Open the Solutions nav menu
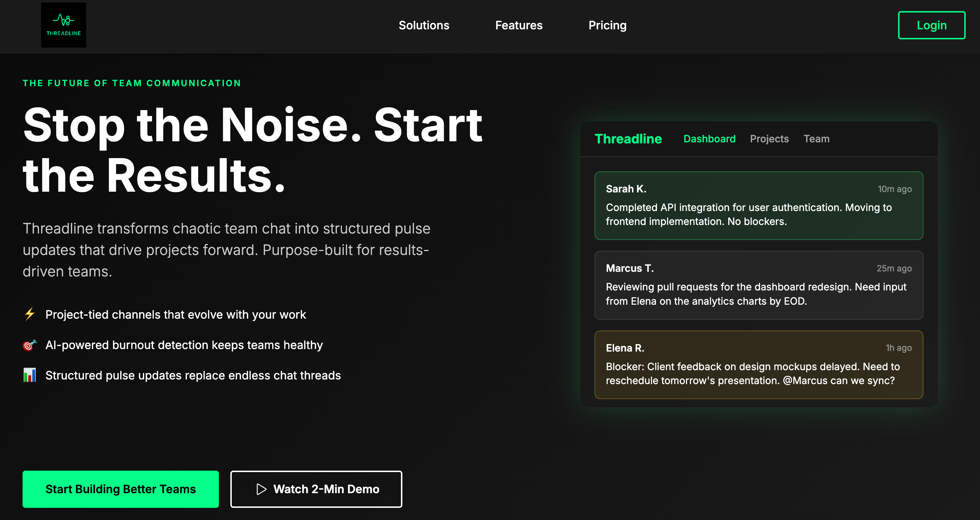The width and height of the screenshot is (980, 520). tap(424, 25)
